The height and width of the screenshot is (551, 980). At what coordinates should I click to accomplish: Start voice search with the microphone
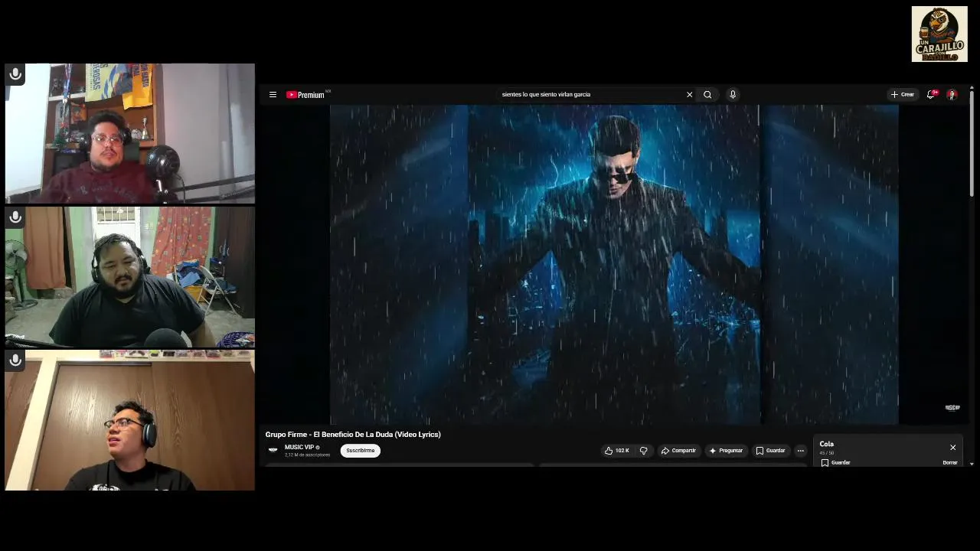pyautogui.click(x=733, y=95)
